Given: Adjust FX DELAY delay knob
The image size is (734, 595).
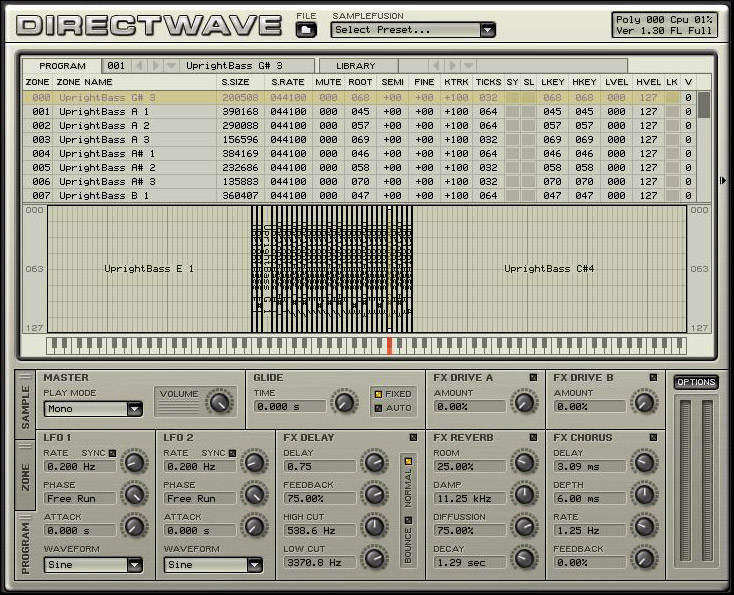Looking at the screenshot, I should tap(374, 463).
